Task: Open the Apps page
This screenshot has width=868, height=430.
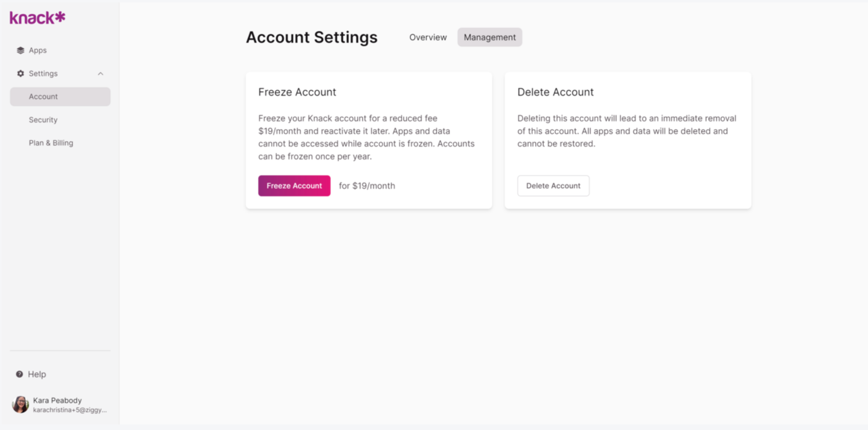Action: (x=38, y=50)
